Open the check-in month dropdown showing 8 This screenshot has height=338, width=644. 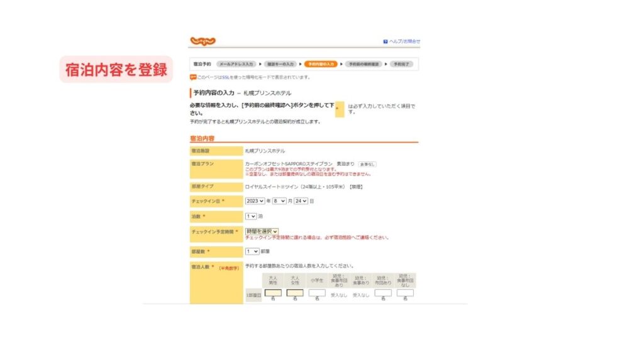pos(279,201)
